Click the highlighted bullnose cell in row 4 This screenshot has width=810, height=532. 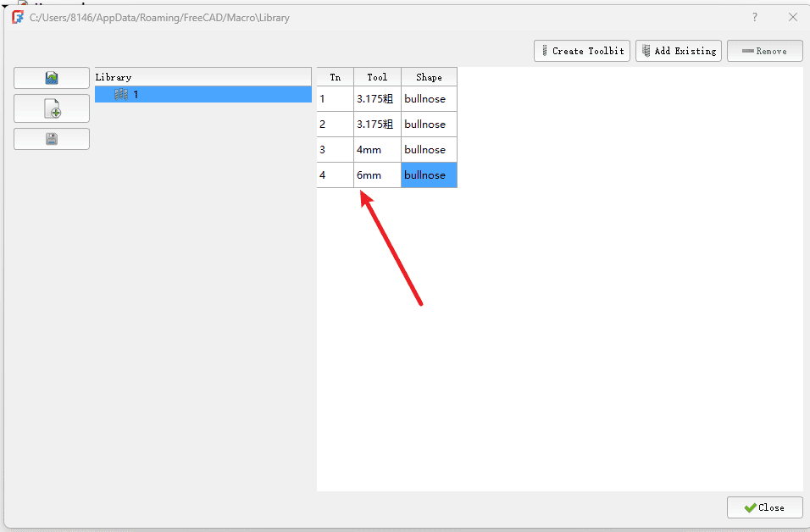click(429, 175)
